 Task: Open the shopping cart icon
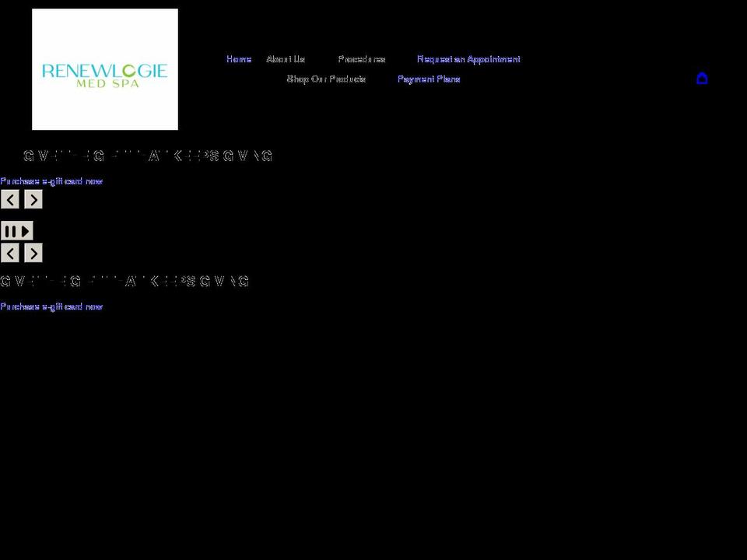pos(703,78)
